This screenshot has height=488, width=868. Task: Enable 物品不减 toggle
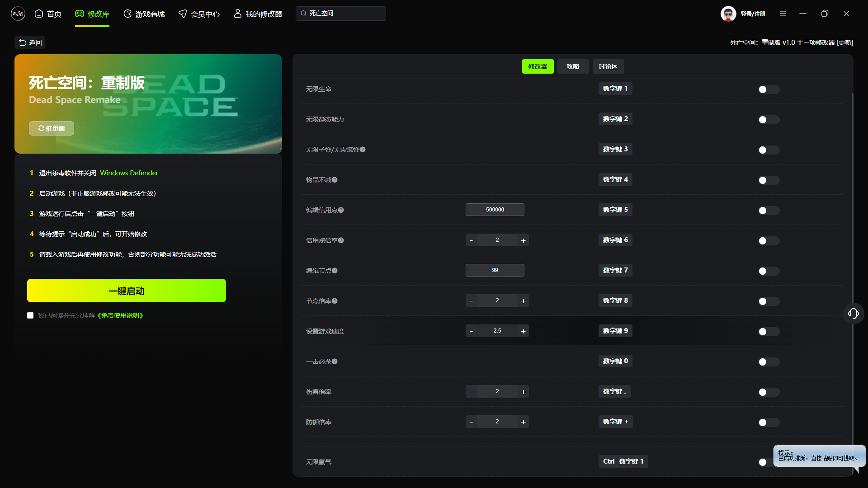click(x=769, y=180)
